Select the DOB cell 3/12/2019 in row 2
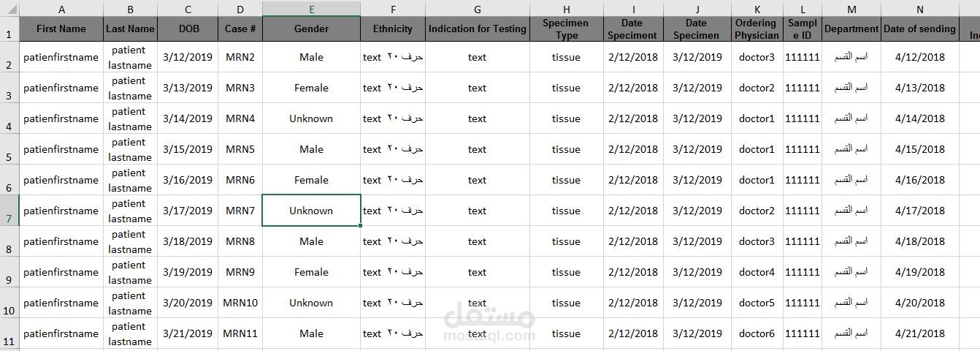Image resolution: width=980 pixels, height=351 pixels. 188,57
